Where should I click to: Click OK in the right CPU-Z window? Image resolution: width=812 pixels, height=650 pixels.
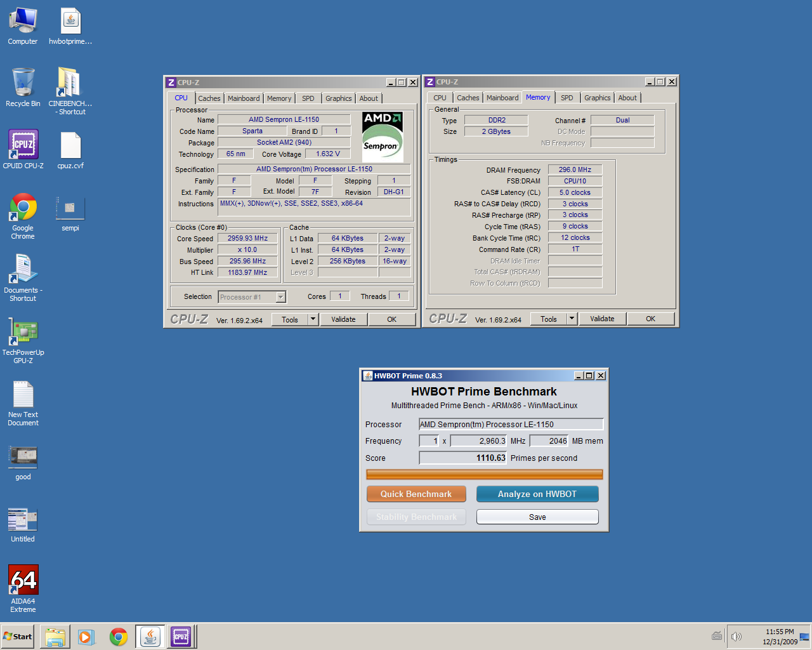click(x=650, y=319)
